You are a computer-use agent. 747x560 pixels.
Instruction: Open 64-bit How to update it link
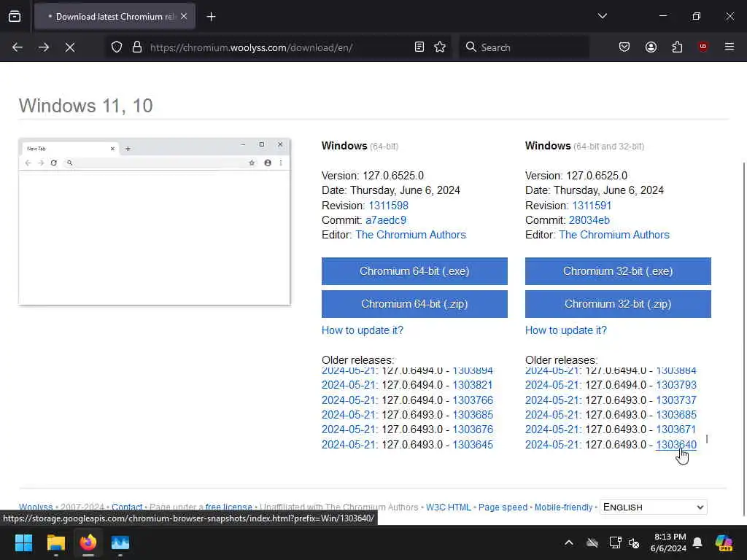(x=362, y=330)
